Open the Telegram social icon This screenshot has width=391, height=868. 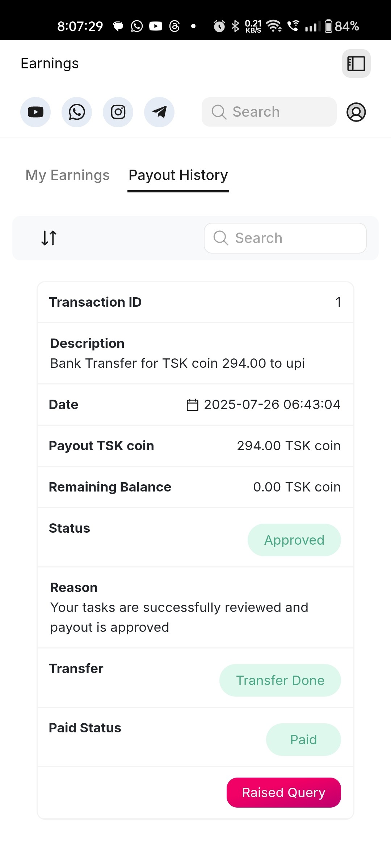(x=159, y=112)
